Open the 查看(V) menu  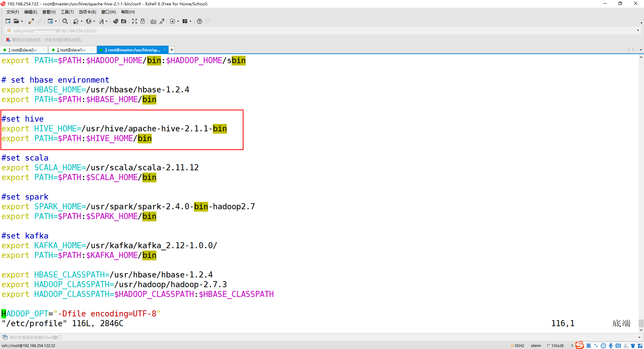(49, 12)
